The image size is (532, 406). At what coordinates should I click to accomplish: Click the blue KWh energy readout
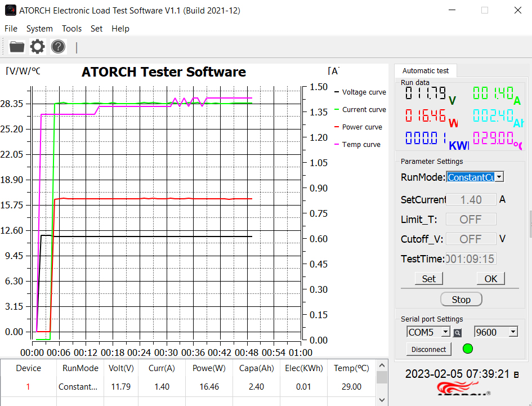(437, 141)
